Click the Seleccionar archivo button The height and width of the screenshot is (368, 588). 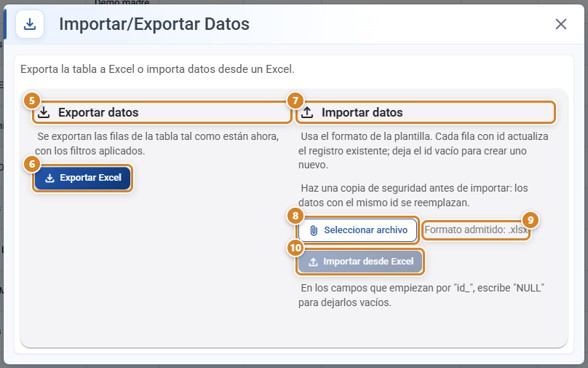click(358, 230)
